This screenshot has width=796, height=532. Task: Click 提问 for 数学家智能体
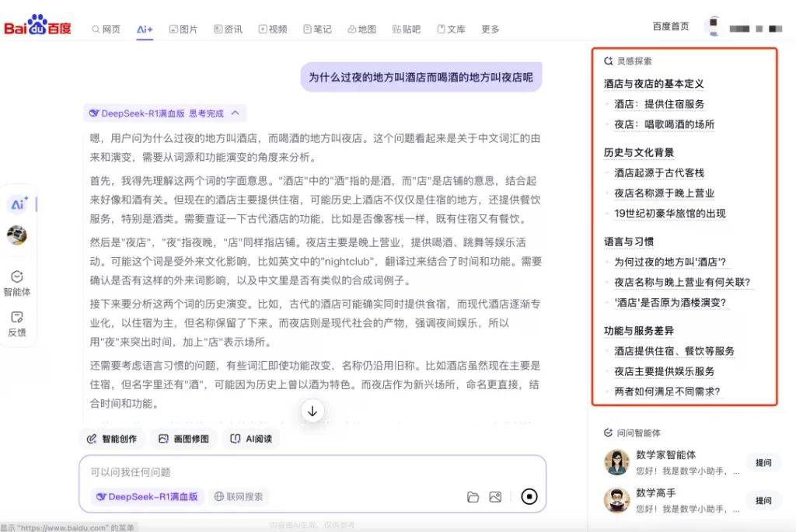[x=763, y=463]
